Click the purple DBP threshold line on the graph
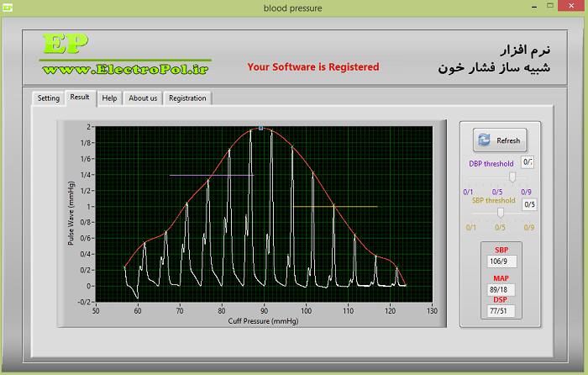The image size is (588, 375). point(212,175)
